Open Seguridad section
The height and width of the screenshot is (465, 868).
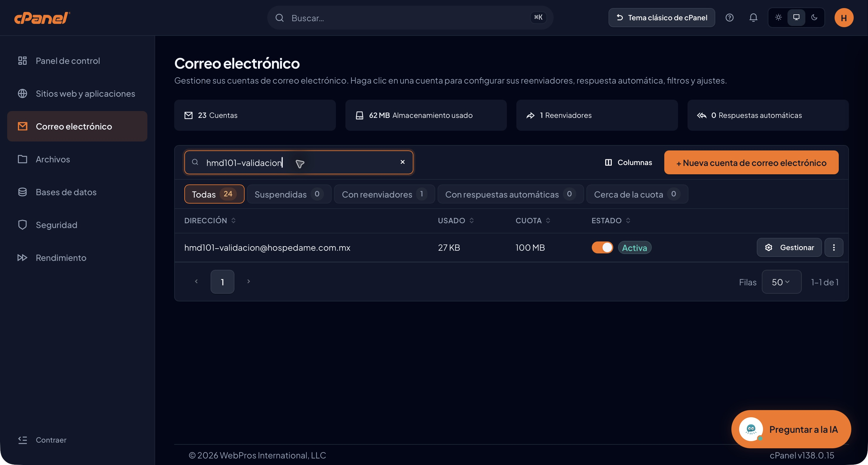(77, 225)
